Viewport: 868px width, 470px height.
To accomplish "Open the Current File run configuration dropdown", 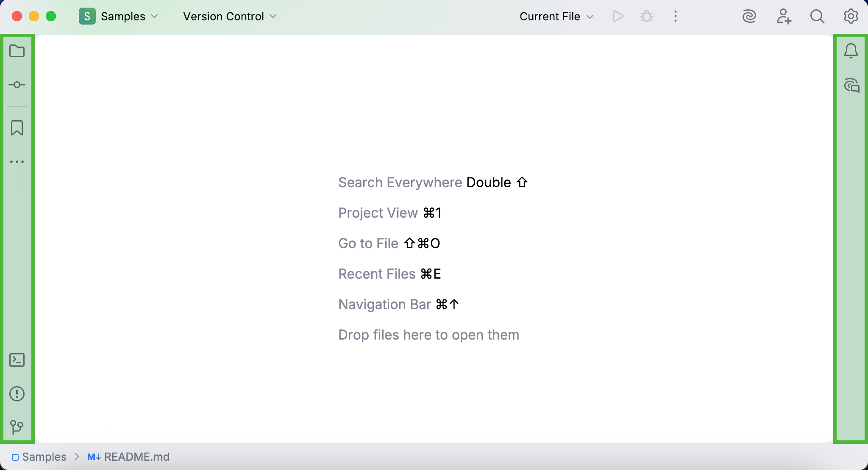I will tap(555, 16).
